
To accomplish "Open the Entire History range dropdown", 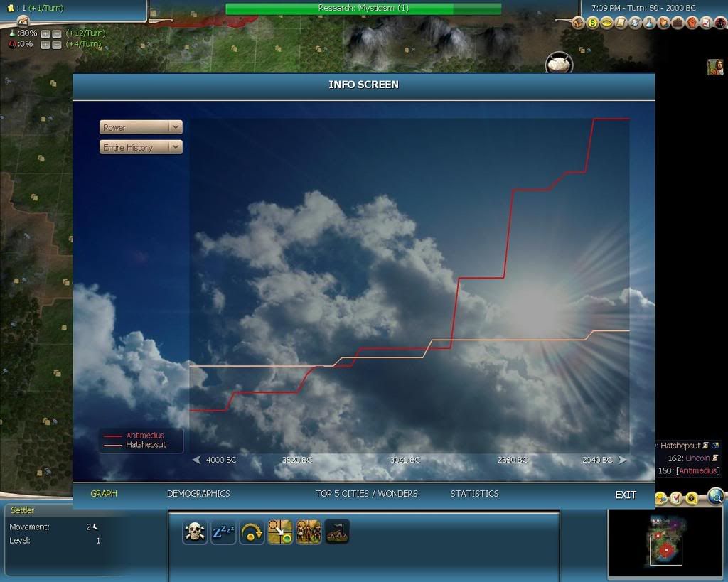I will pos(141,147).
